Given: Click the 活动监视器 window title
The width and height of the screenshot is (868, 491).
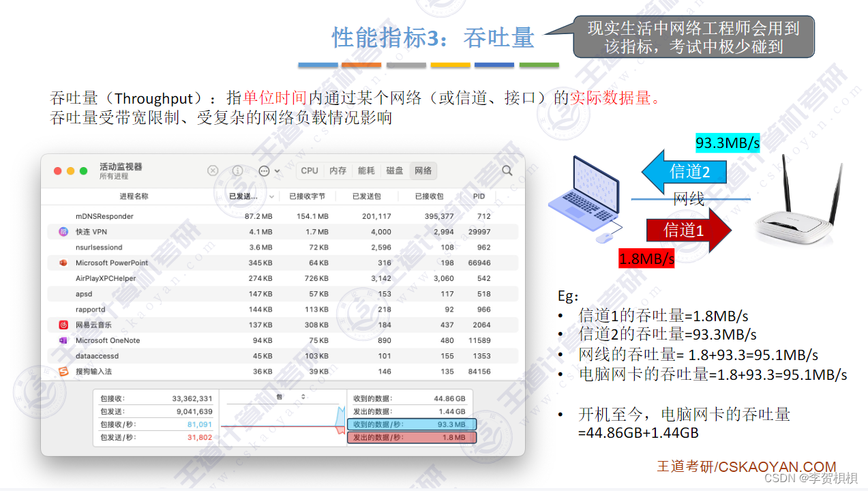Looking at the screenshot, I should pyautogui.click(x=121, y=166).
